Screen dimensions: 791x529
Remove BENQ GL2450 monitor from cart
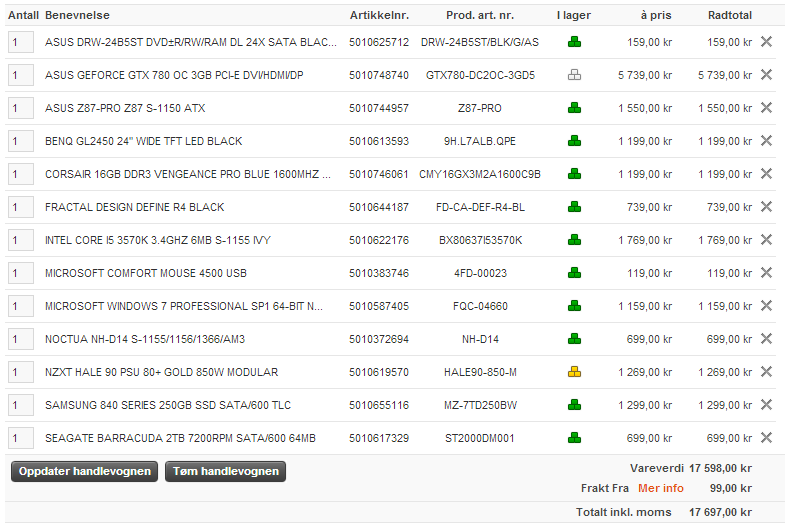766,141
